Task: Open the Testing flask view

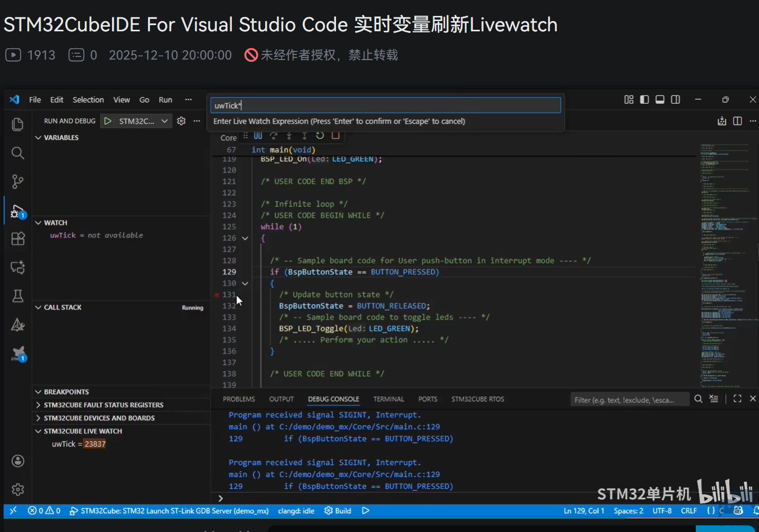Action: tap(17, 296)
